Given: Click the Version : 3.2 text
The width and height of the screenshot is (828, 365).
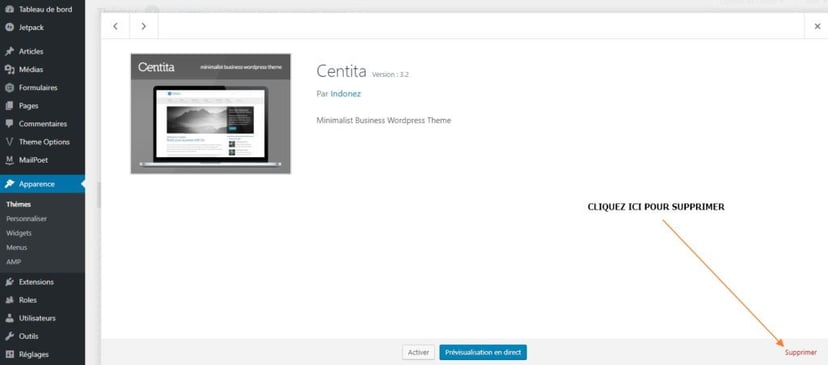Looking at the screenshot, I should pos(390,74).
